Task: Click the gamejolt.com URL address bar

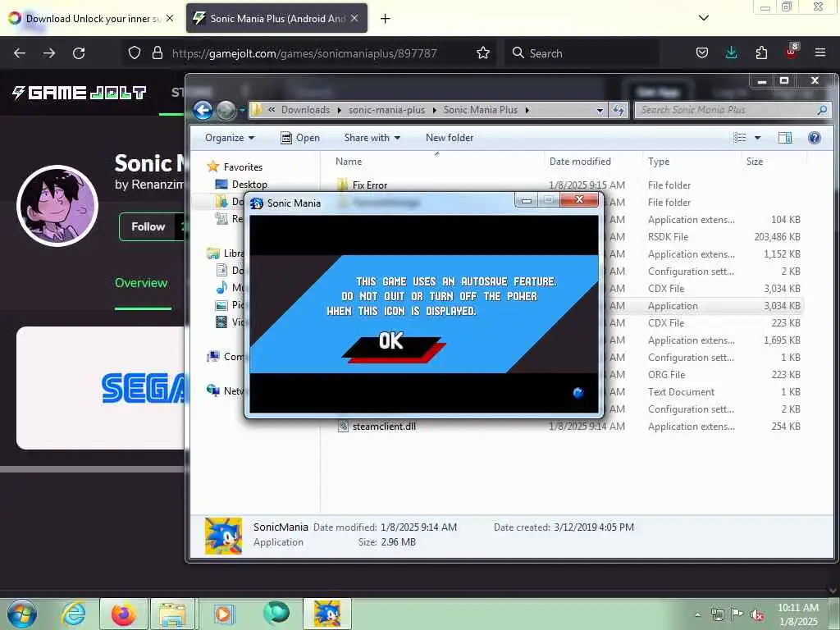Action: (x=304, y=53)
